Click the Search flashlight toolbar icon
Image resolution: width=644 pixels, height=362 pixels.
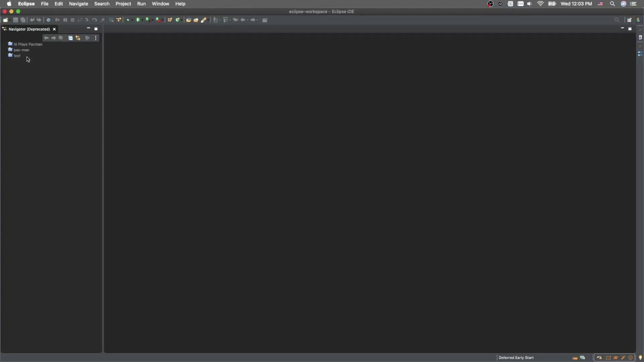[x=203, y=20]
